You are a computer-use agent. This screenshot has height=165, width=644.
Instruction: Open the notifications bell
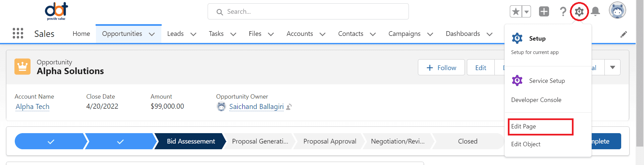(596, 11)
